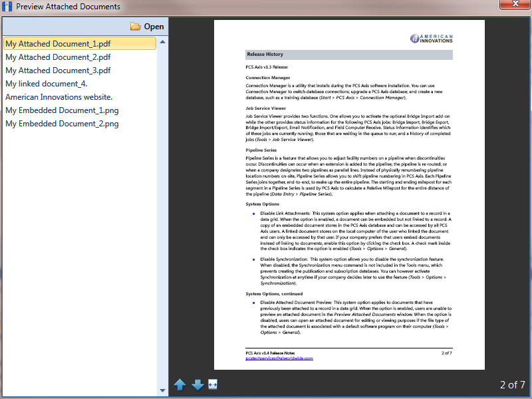
Task: Click the fit-to-width icon
Action: 213,384
